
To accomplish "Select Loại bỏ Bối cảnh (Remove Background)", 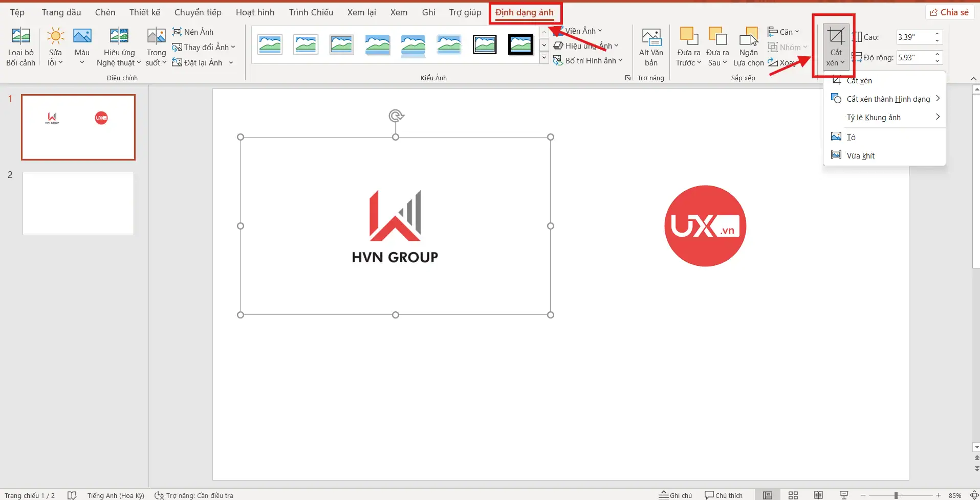I will [20, 46].
